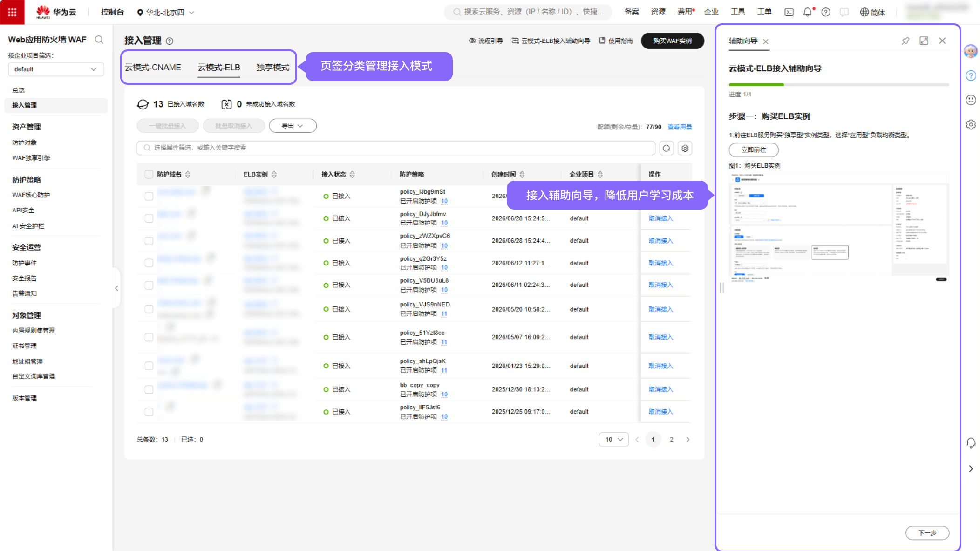Open the 查看用量 link
This screenshot has height=551, width=980.
(680, 127)
